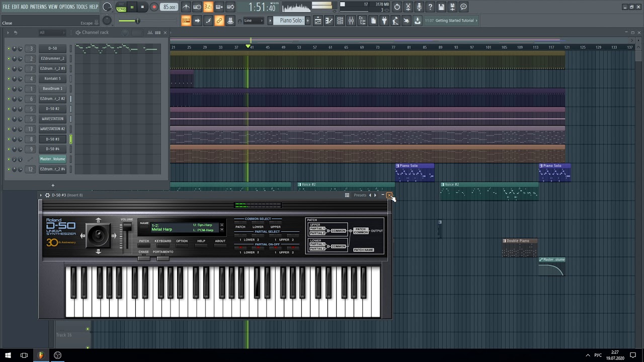The image size is (644, 362).
Task: Mute the Kontakt 5 channel
Action: (9, 78)
